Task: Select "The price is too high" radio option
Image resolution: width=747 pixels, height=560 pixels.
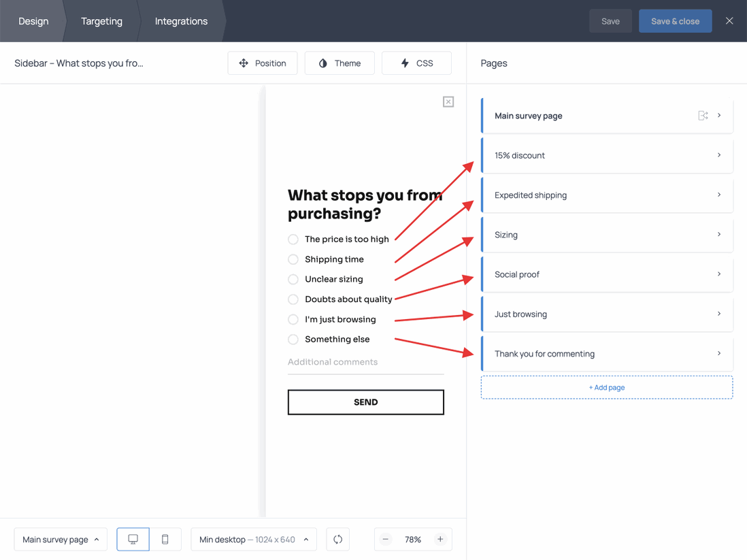Action: click(293, 240)
